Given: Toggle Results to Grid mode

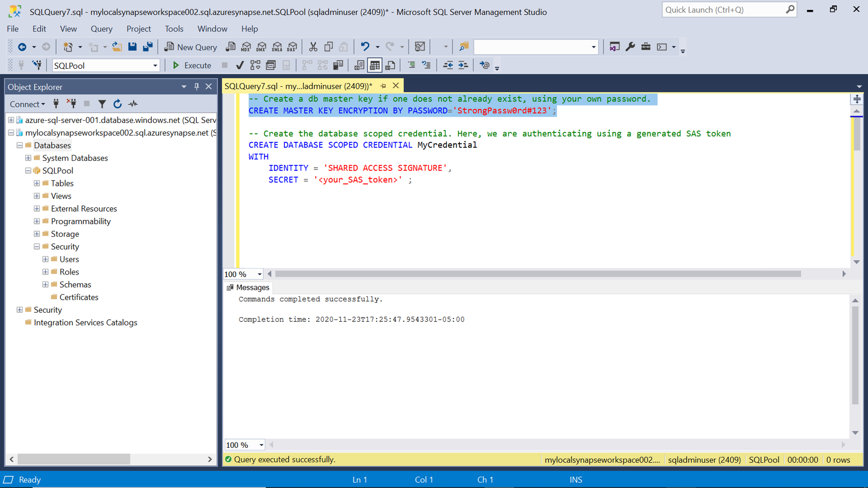Looking at the screenshot, I should point(375,66).
